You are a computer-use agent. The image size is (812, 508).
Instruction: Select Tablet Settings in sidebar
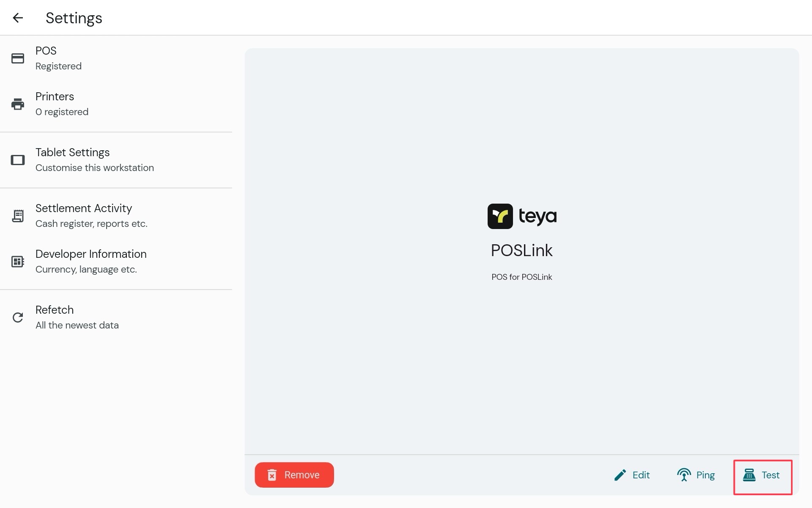(116, 160)
